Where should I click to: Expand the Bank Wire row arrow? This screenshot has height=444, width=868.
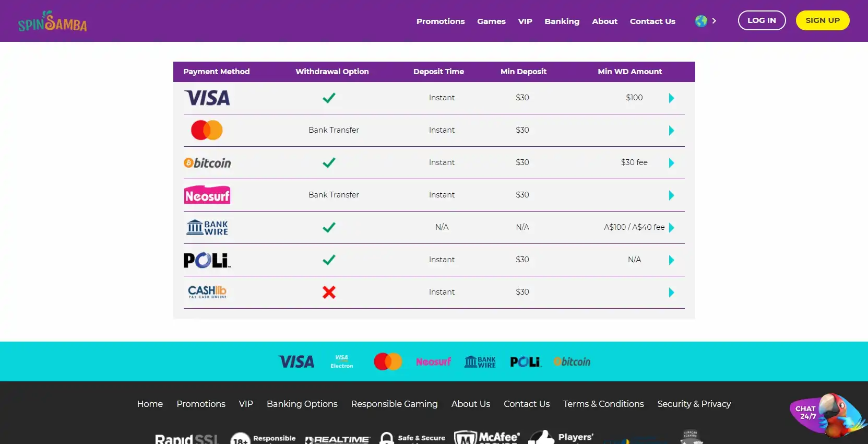(671, 228)
